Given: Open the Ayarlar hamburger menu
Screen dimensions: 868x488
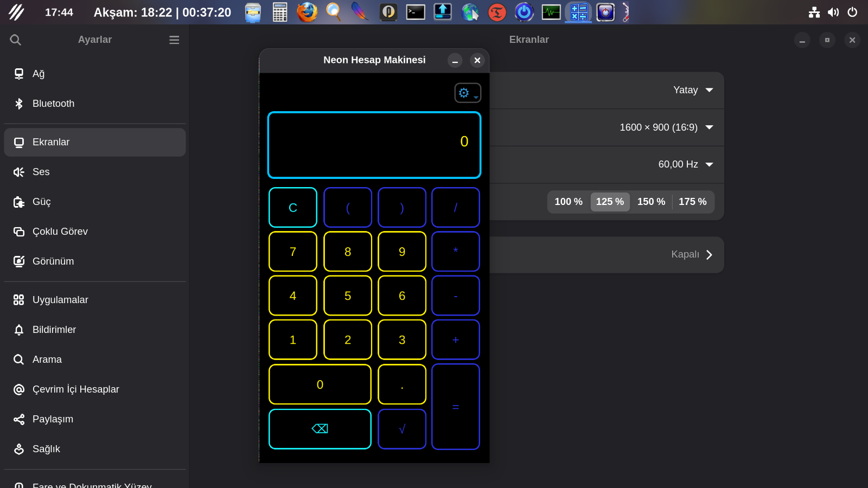Looking at the screenshot, I should [x=174, y=40].
